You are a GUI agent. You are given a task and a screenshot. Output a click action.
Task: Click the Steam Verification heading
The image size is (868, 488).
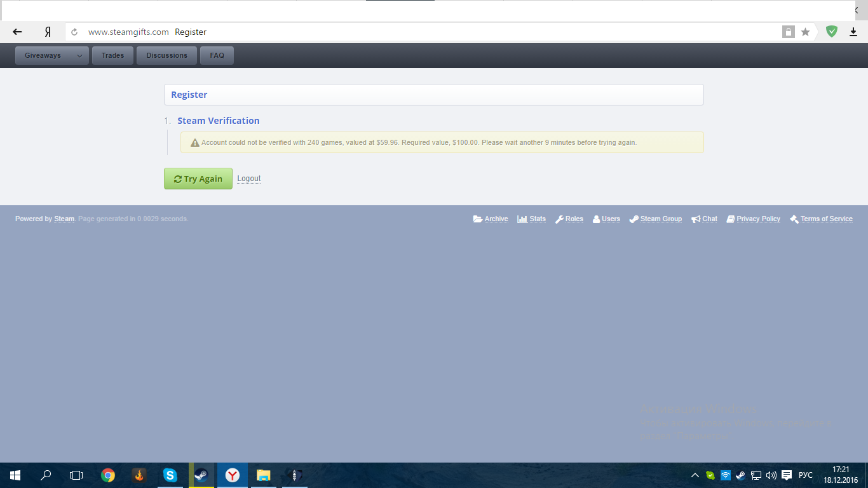click(x=219, y=121)
